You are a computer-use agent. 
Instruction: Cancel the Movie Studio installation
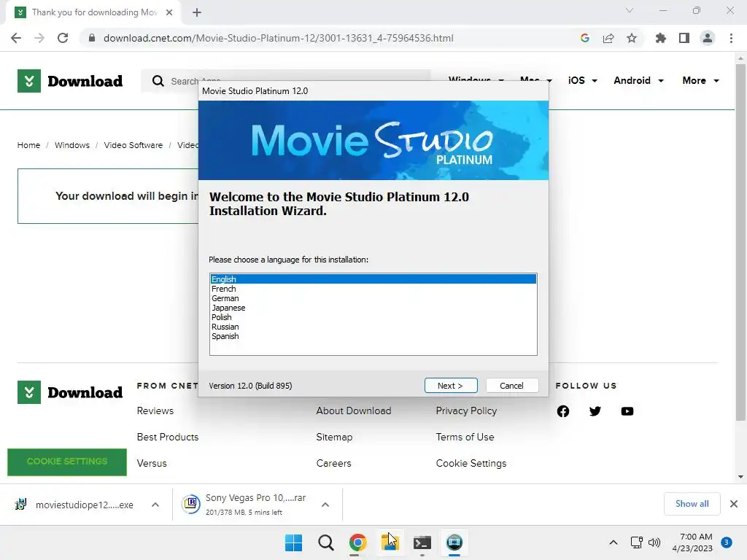[512, 386]
